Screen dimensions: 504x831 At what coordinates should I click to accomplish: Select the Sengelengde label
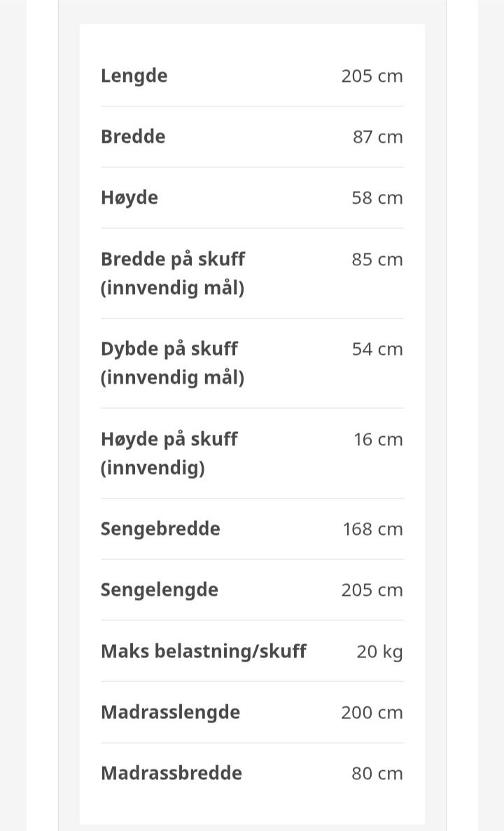click(159, 590)
